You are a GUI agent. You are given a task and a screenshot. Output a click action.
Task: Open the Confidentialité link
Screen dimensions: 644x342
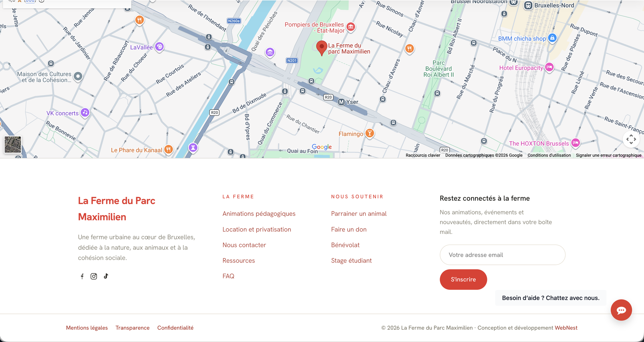(175, 328)
